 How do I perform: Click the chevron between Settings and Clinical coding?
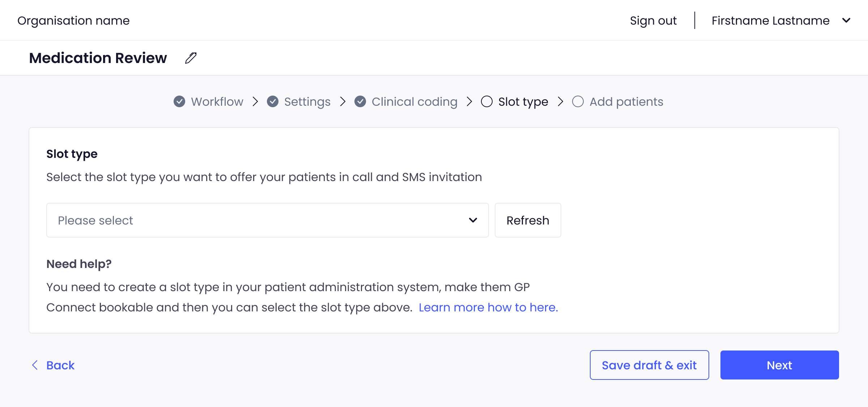[343, 102]
